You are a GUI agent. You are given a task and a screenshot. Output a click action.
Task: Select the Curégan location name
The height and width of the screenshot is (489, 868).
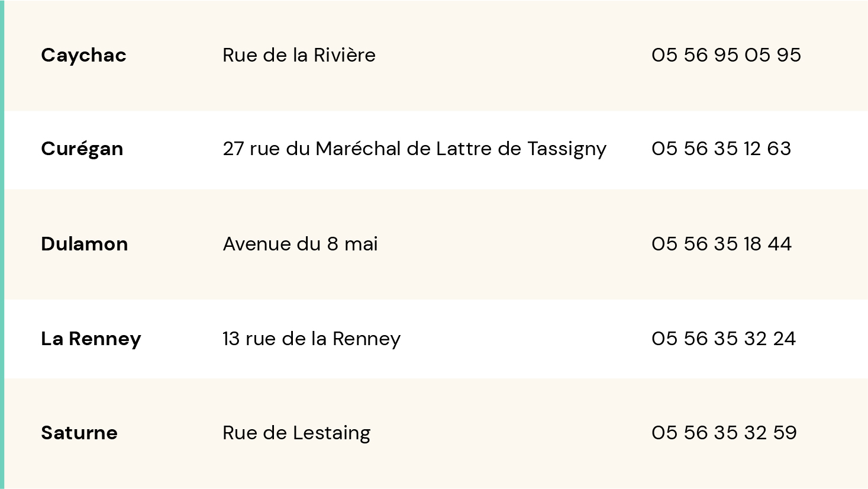pos(82,149)
